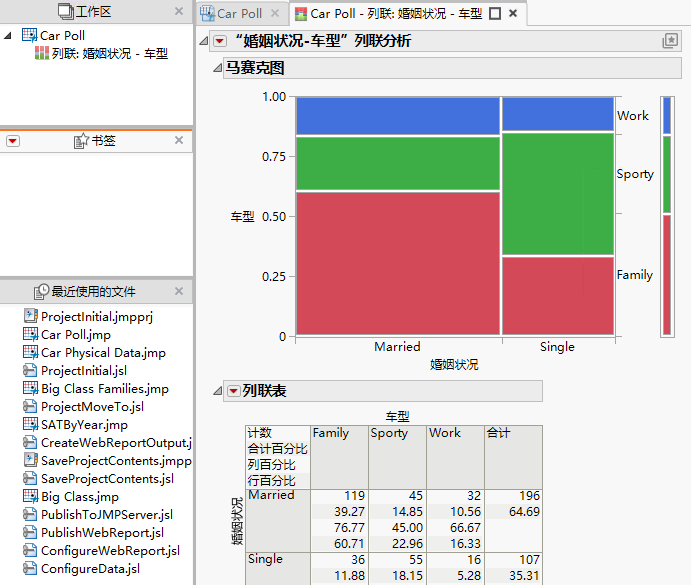This screenshot has width=691, height=585.
Task: Click the Single row label in table
Action: coord(265,559)
